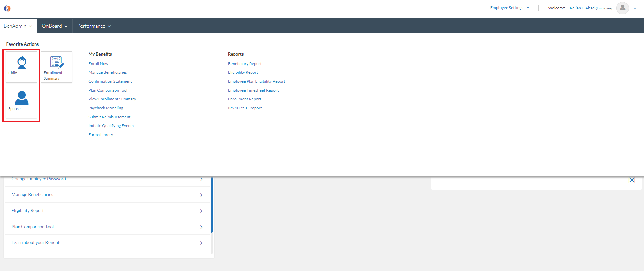Collapse the BenAdmin menu tab
The height and width of the screenshot is (271, 644).
click(18, 26)
